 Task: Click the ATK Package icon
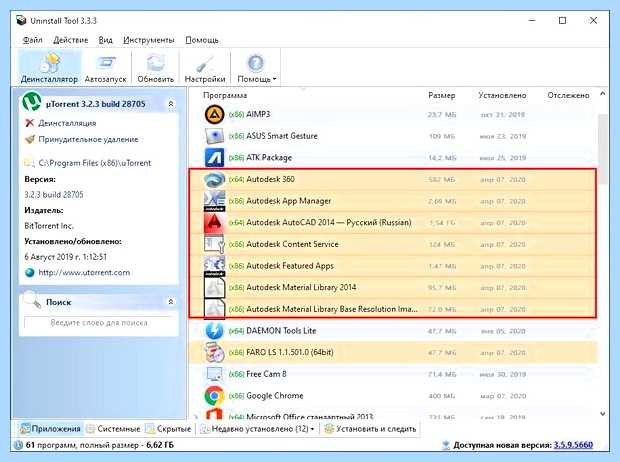coord(215,157)
